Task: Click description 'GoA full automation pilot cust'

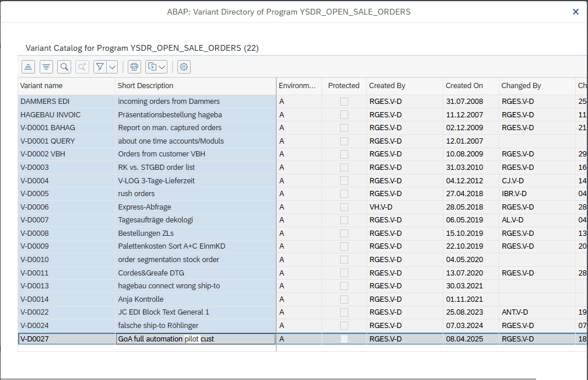Action: (x=166, y=339)
